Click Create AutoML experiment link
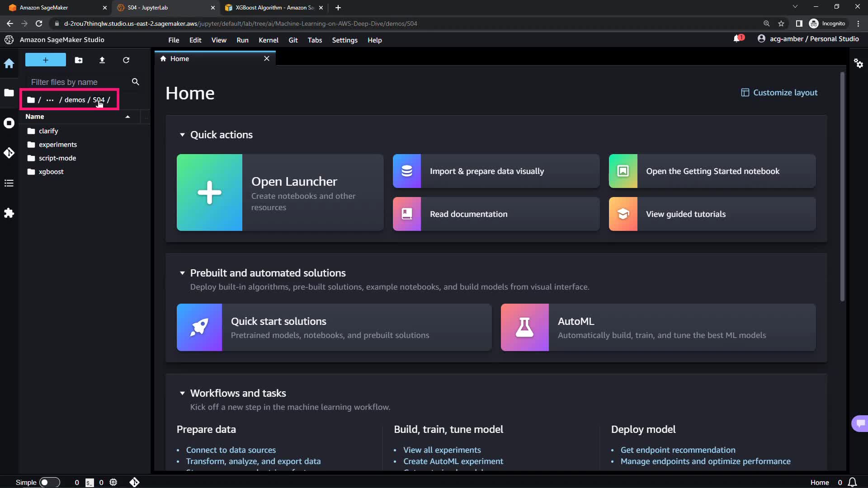The width and height of the screenshot is (868, 488). click(453, 461)
